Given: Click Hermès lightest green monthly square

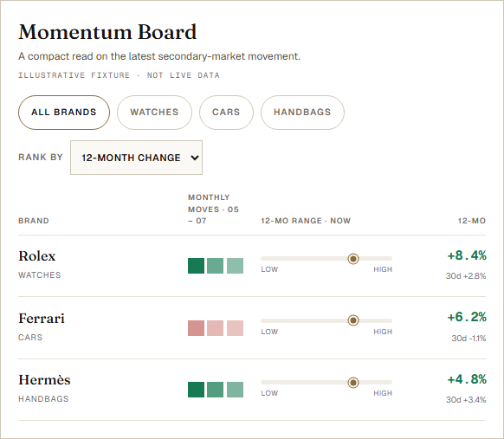Looking at the screenshot, I should [235, 390].
